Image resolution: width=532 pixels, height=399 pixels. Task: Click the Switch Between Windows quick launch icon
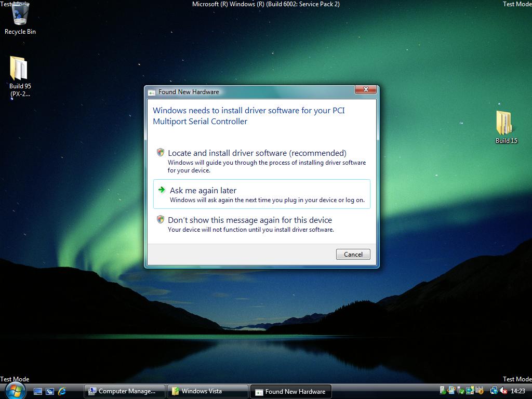(x=49, y=391)
